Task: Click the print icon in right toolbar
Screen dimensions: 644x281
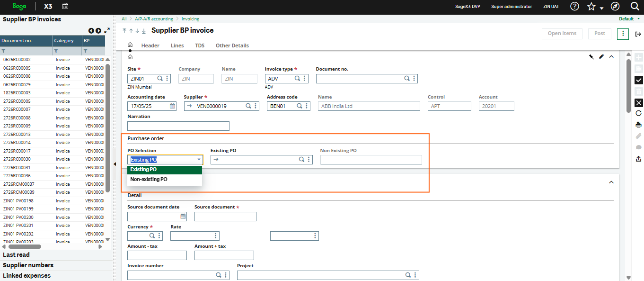Action: [x=639, y=124]
